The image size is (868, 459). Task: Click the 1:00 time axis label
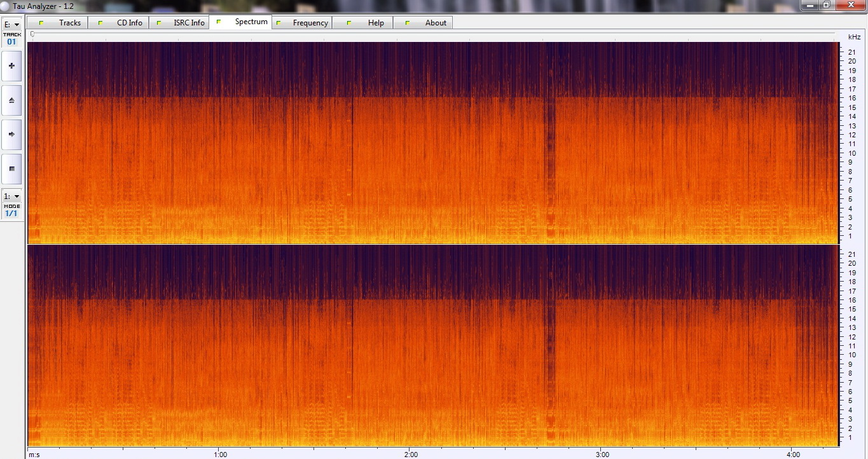[220, 455]
